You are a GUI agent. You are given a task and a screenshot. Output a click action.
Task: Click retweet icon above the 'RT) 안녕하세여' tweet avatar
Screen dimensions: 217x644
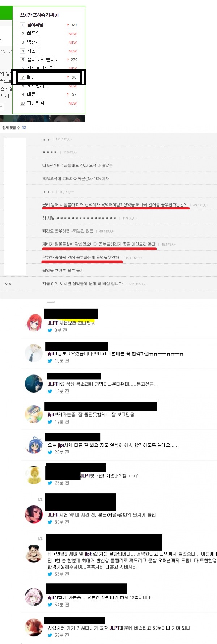pyautogui.click(x=40, y=539)
